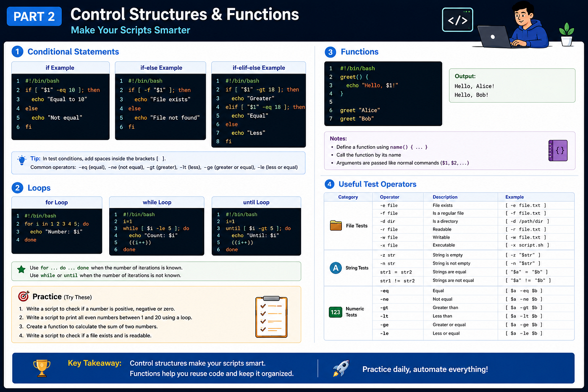Click the "Example" column header

[x=515, y=197]
